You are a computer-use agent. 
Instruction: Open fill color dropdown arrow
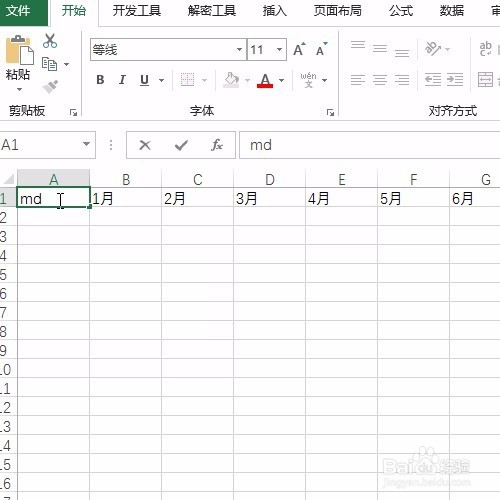click(x=247, y=80)
